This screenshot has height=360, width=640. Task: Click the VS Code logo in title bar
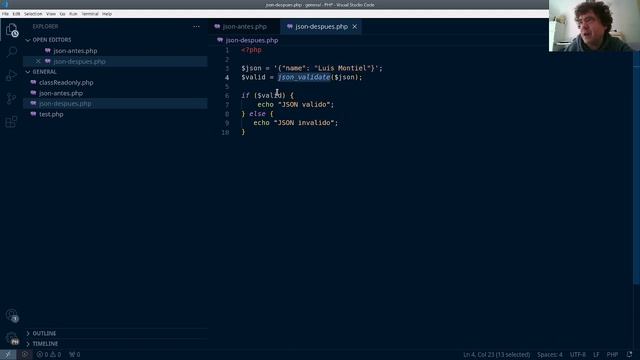click(x=4, y=4)
